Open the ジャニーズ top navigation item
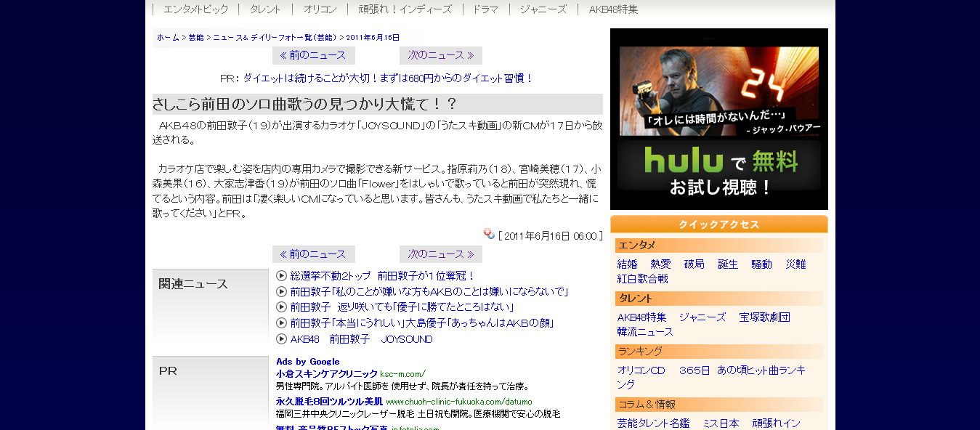Screen dimensions: 980x430 [x=543, y=9]
